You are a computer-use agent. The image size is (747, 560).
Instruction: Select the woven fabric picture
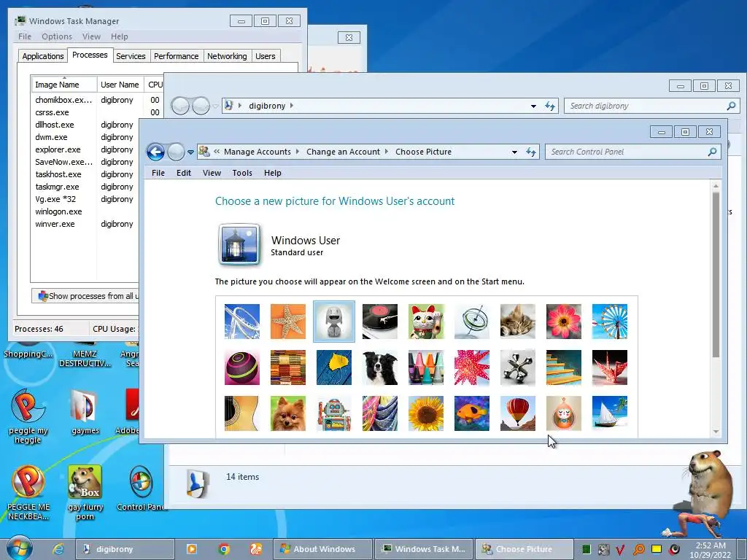(x=288, y=367)
